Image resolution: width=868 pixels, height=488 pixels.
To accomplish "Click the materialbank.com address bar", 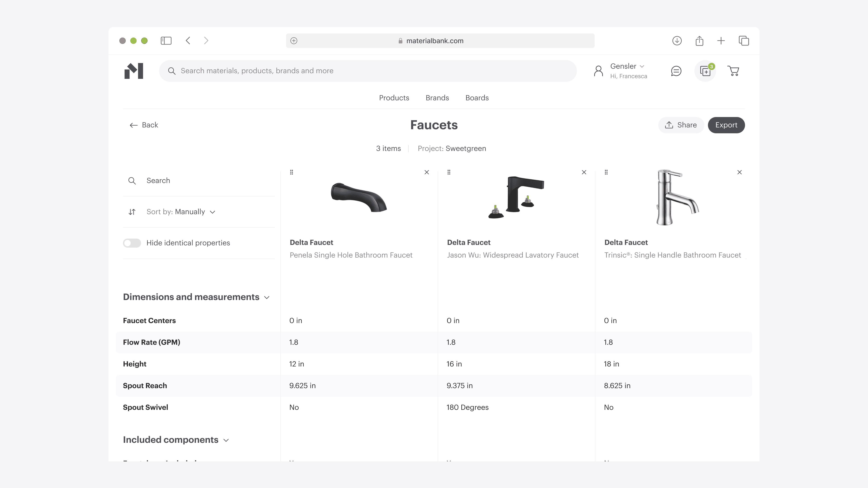I will [x=440, y=41].
